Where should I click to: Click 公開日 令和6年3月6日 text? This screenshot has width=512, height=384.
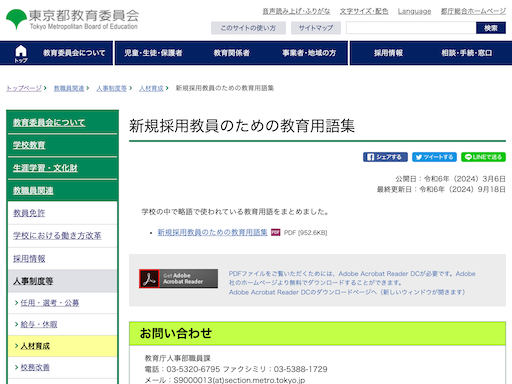coord(450,179)
